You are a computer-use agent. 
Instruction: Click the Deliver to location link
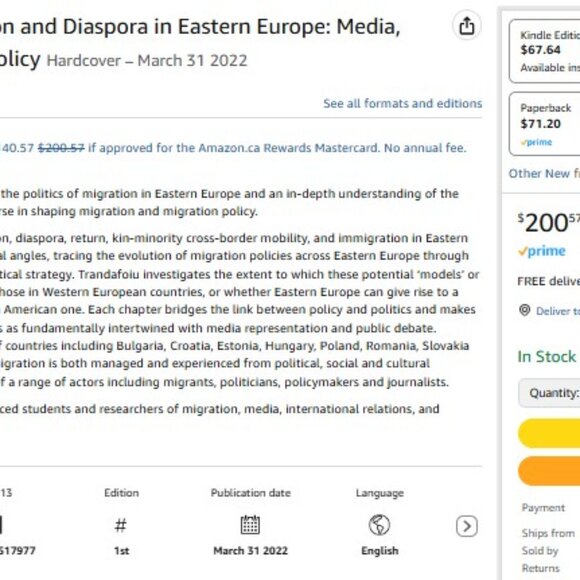tap(558, 311)
